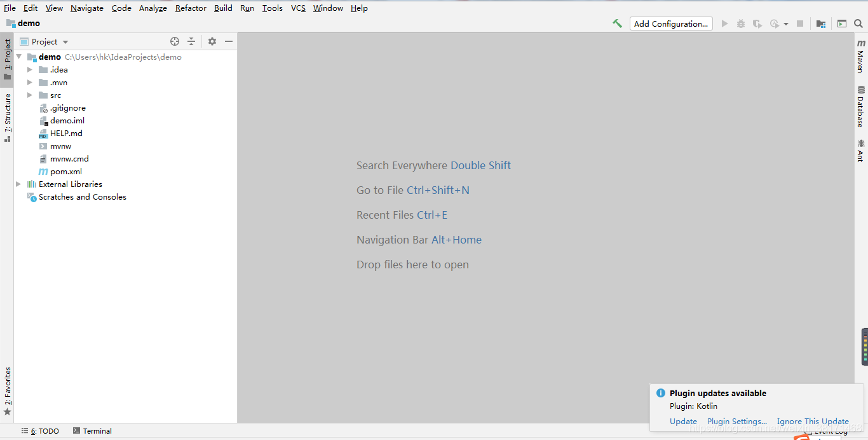Collapse the demo project root
This screenshot has width=868, height=440.
pos(18,57)
